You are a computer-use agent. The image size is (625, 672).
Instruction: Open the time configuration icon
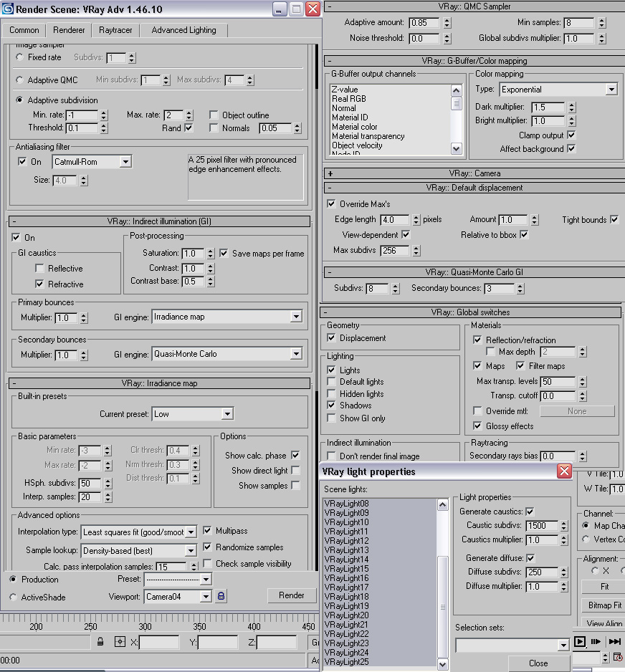(618, 657)
